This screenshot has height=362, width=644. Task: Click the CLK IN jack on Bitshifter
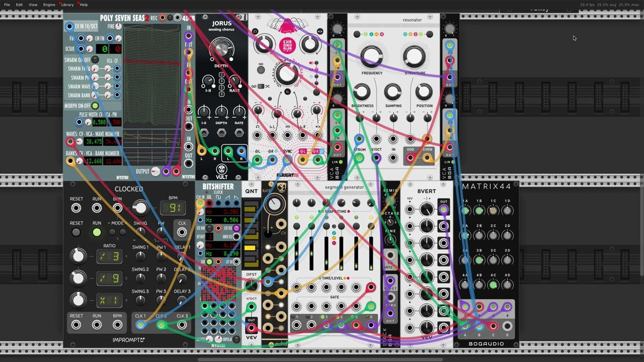[x=200, y=203]
